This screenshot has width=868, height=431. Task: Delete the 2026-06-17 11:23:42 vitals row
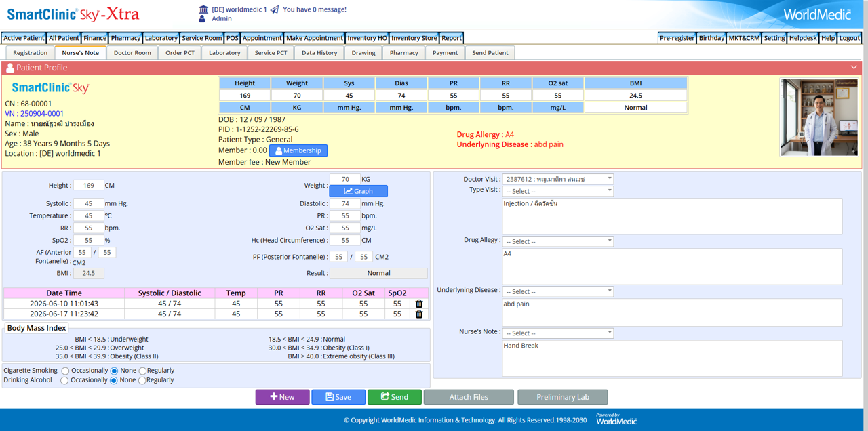click(x=418, y=314)
